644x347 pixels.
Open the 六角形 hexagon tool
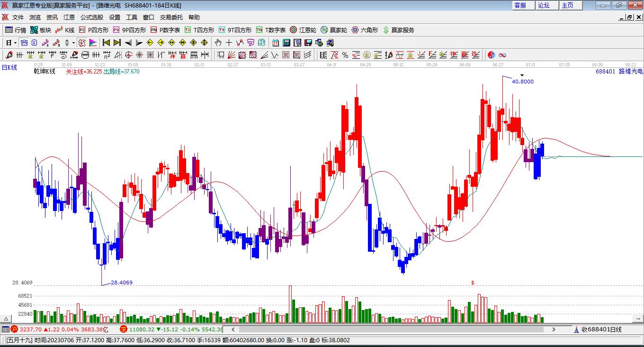[x=365, y=30]
